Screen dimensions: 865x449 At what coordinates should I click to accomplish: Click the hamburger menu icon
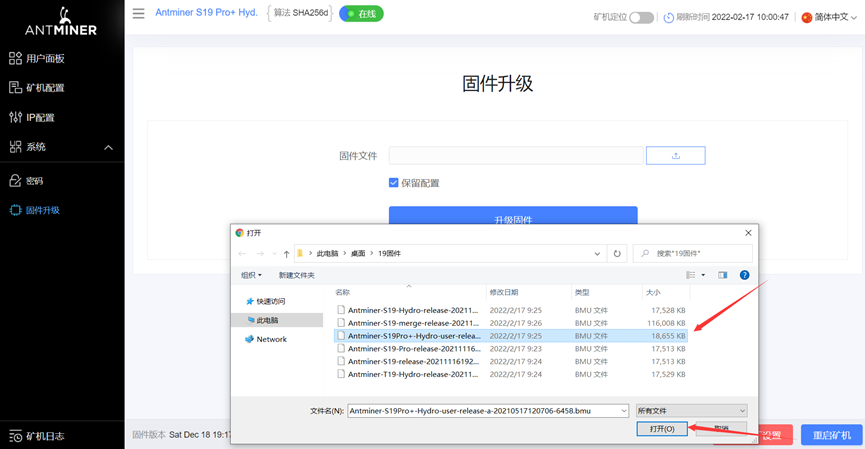[138, 13]
